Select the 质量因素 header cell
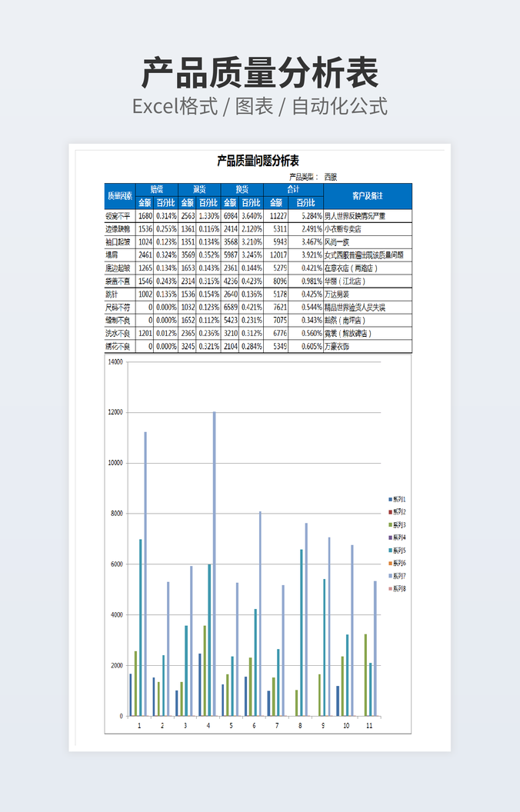520x812 pixels. 119,196
